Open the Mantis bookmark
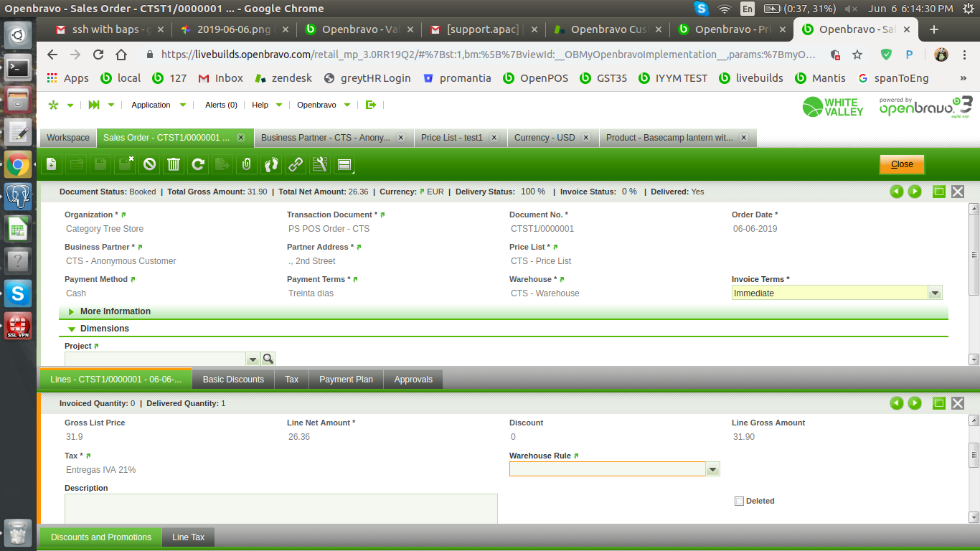This screenshot has width=980, height=551. (x=820, y=78)
